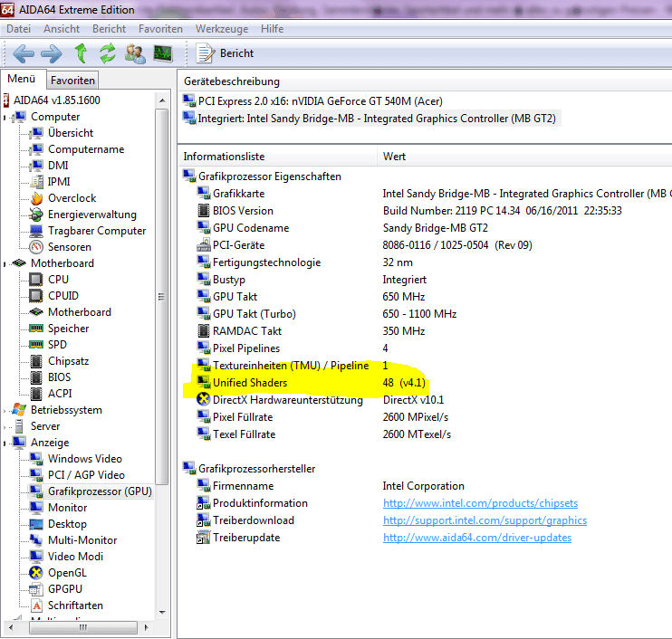Viewport: 672px width, 639px height.
Task: Open the Hilfe menu
Action: (x=272, y=29)
